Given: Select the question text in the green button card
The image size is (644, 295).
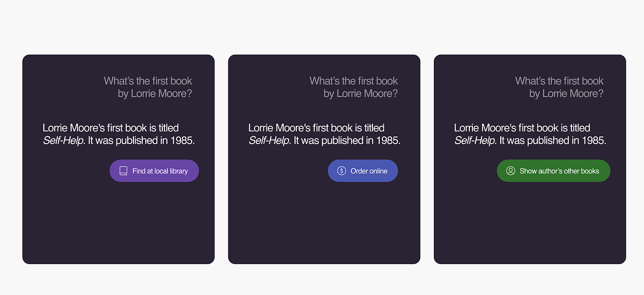Looking at the screenshot, I should 559,87.
